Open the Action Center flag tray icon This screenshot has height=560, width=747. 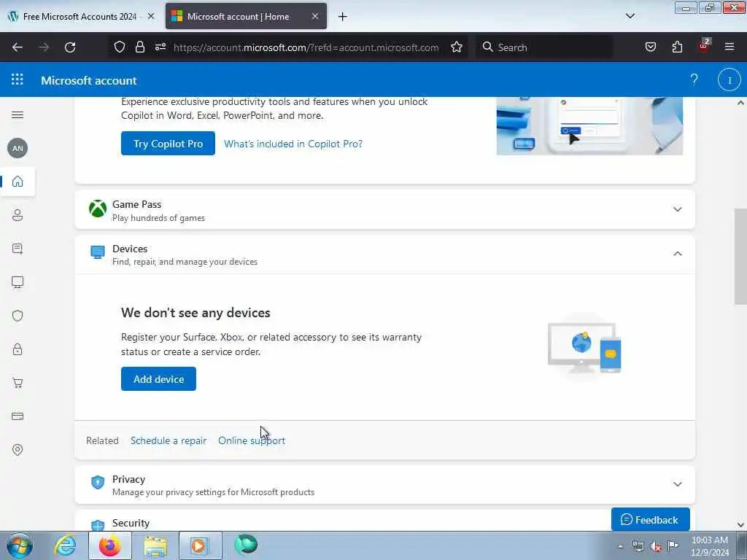[x=673, y=546]
